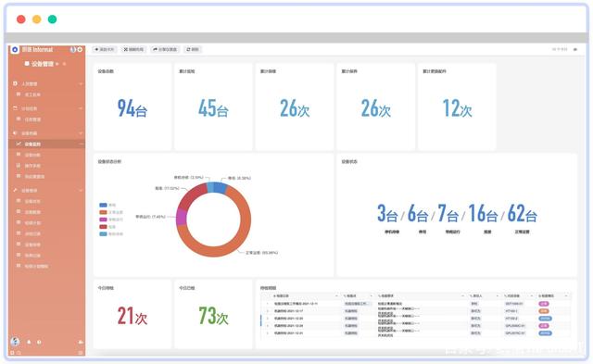Open the user avatar at sidebar bottom
The width and height of the screenshot is (593, 364).
pos(15,342)
